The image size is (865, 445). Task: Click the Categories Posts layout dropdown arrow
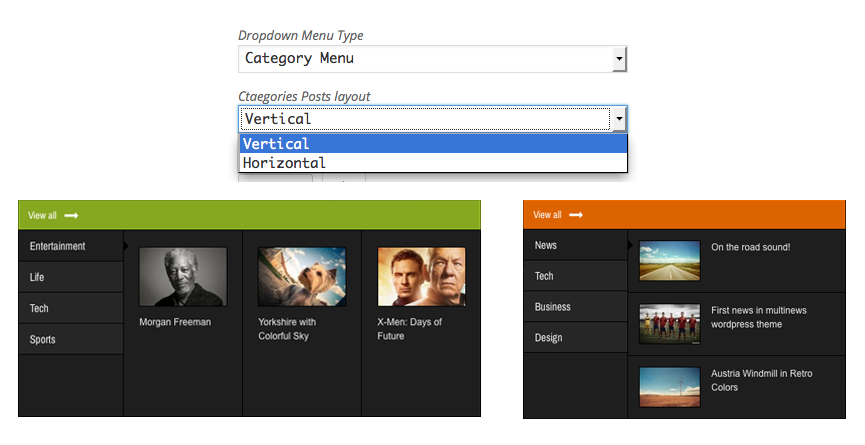tap(620, 119)
